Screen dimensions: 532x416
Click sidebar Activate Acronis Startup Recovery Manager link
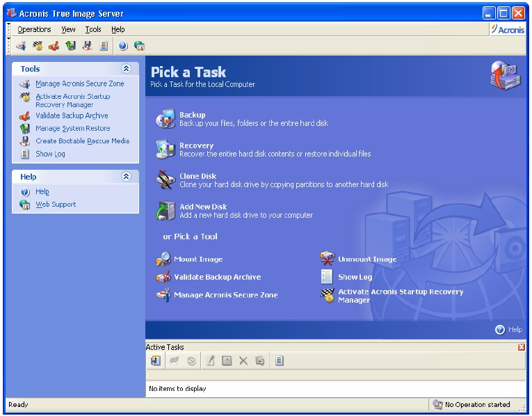(72, 100)
